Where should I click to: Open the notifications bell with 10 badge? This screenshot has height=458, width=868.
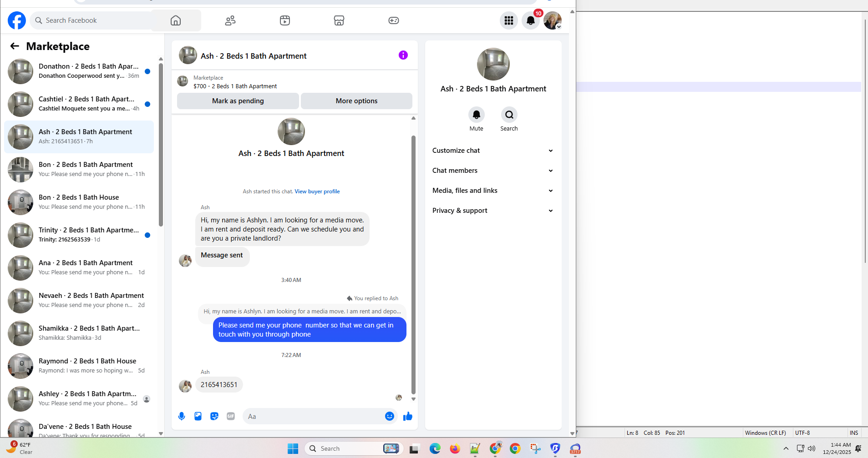[x=531, y=20]
